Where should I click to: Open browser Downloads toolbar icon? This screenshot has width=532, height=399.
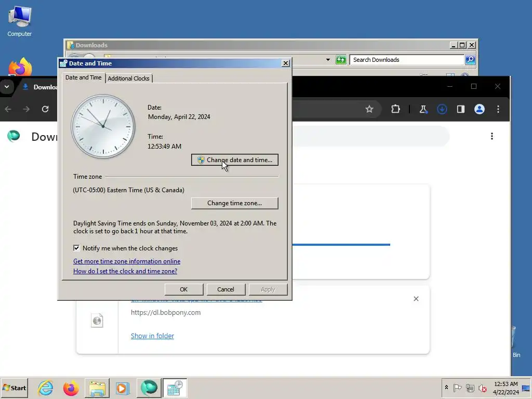(x=442, y=109)
